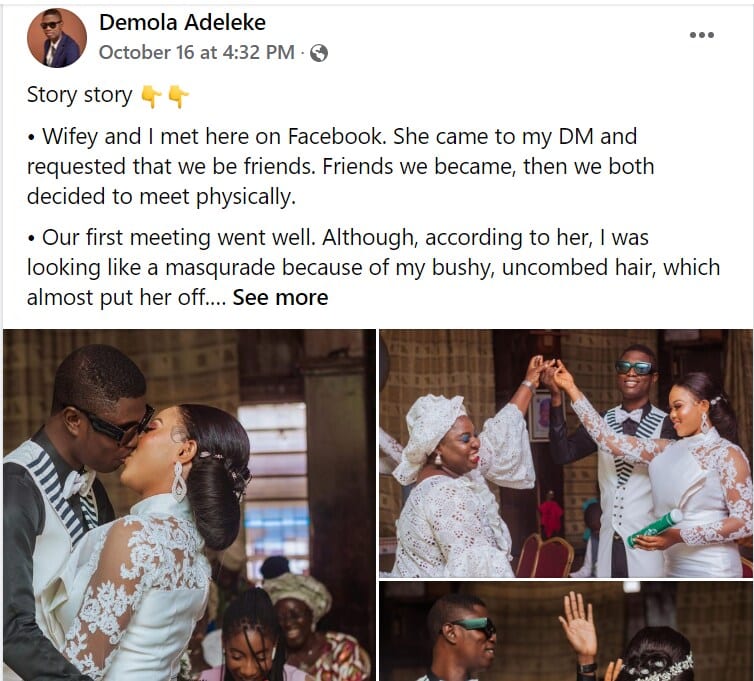Screen dimensions: 754x681
Task: Open the kissing couple photo
Action: [188, 505]
